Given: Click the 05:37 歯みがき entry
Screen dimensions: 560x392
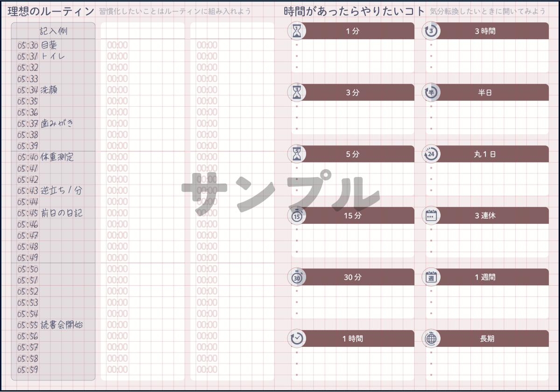Looking at the screenshot, I should coord(46,124).
